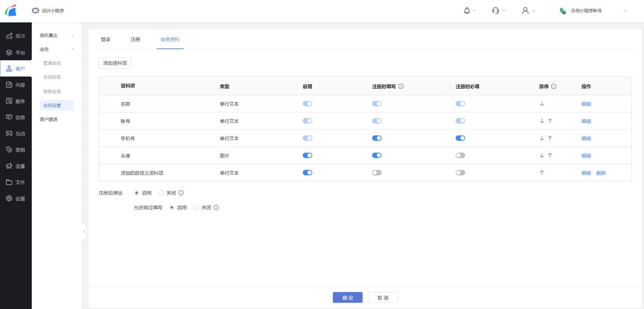Collapse the secondary sidebar panel

tap(84, 231)
